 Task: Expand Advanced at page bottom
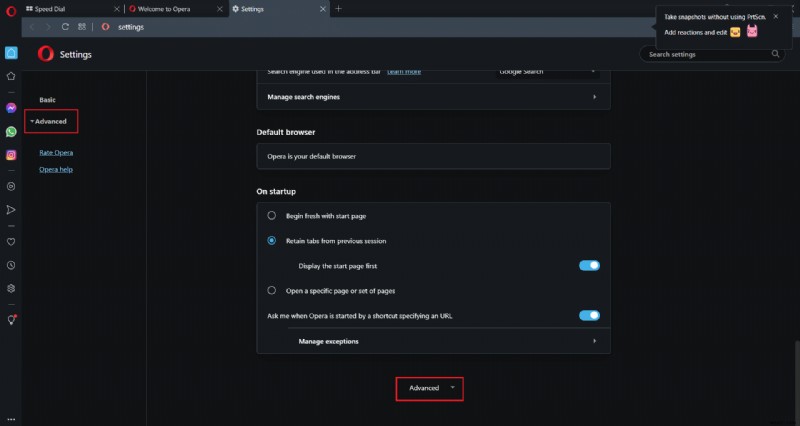430,388
